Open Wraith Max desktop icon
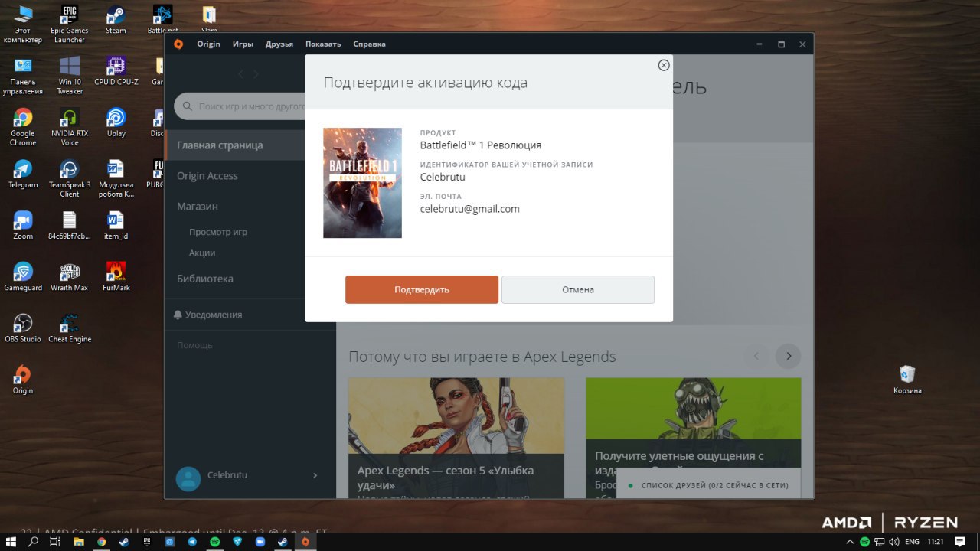The image size is (980, 551). (70, 277)
